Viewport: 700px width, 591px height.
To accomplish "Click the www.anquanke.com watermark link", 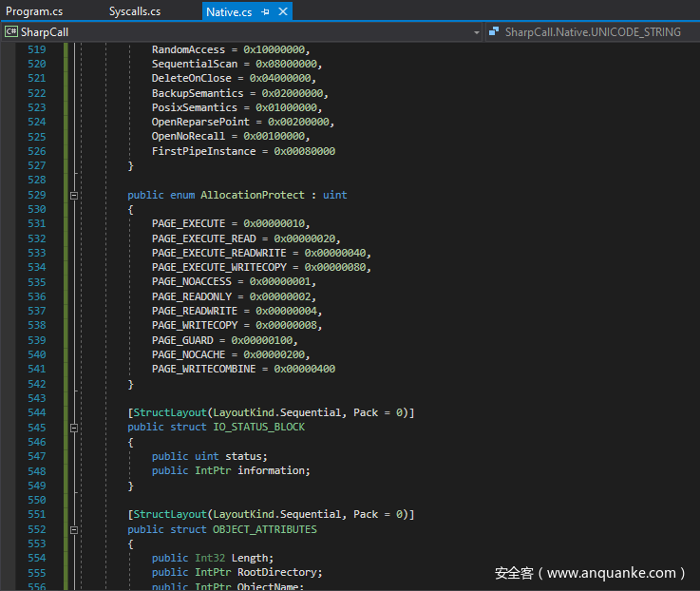I will click(614, 573).
